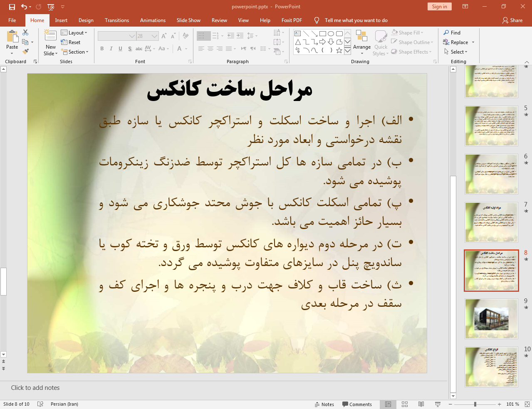Open the File tab

point(12,20)
